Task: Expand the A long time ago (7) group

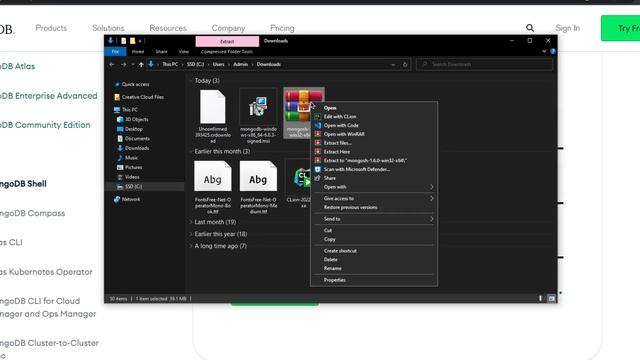Action: pos(191,246)
